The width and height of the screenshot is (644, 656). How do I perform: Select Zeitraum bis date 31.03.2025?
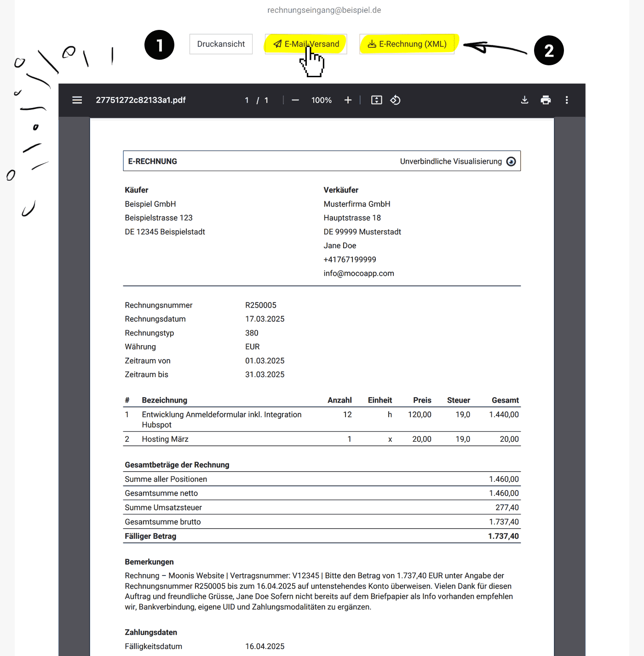coord(265,375)
